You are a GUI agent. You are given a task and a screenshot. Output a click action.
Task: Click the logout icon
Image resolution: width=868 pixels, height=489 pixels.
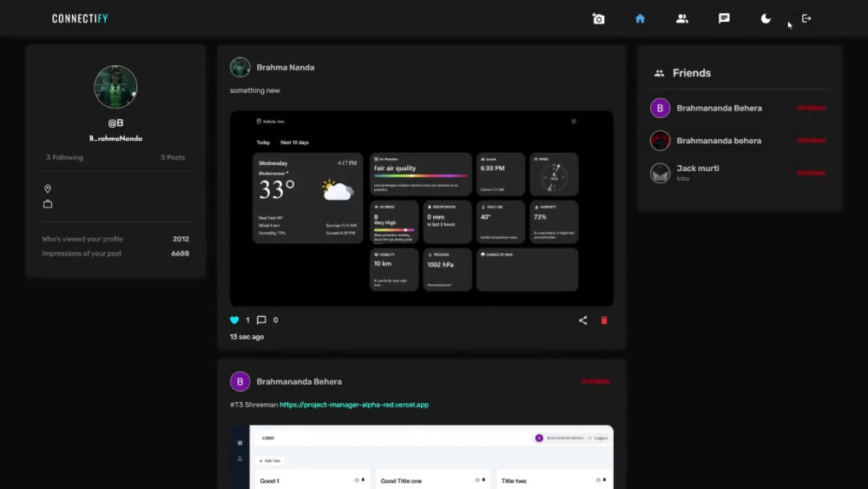pyautogui.click(x=806, y=18)
